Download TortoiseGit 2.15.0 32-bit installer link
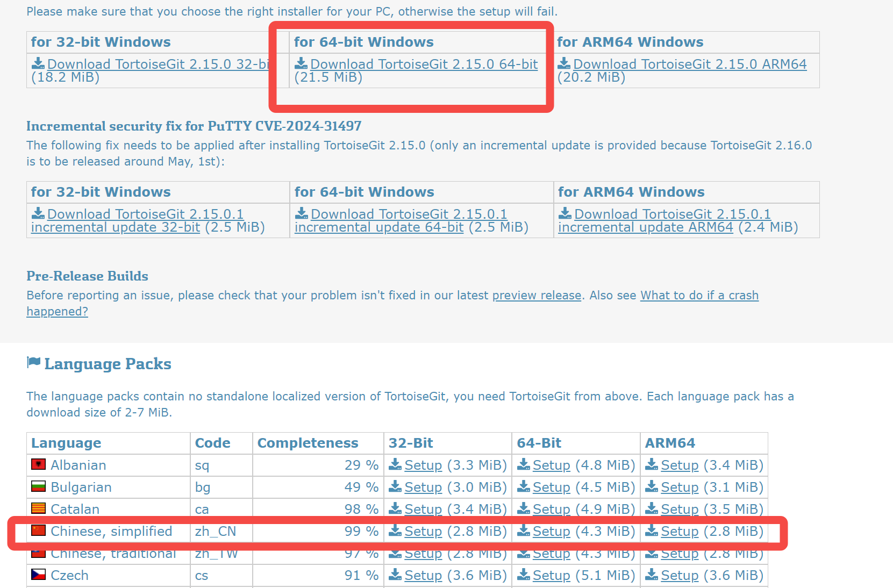 tap(158, 64)
